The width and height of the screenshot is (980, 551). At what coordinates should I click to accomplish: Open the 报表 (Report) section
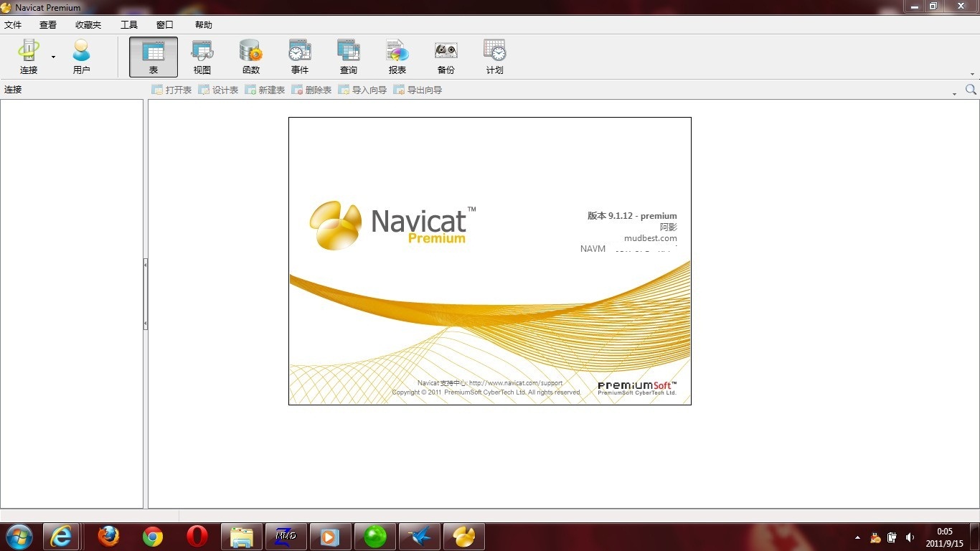[x=397, y=57]
